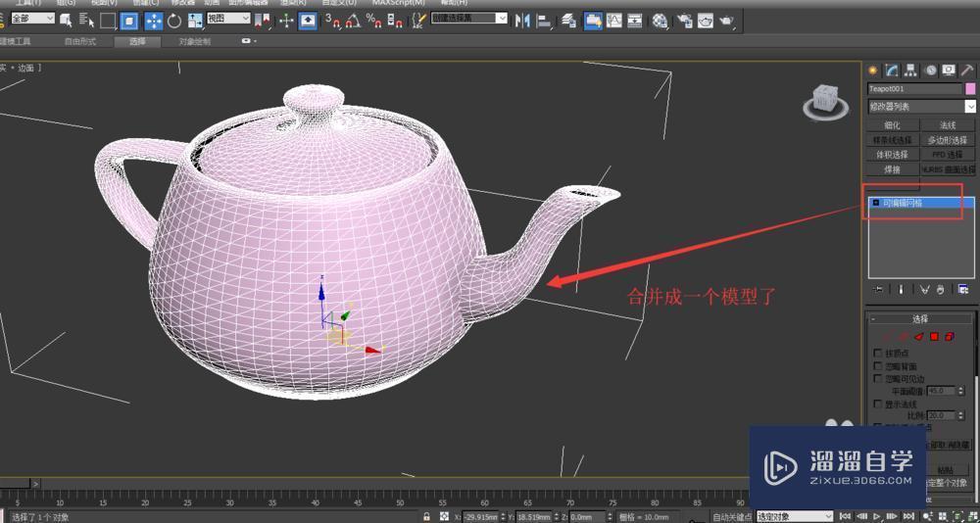Open the Render Setup dialog
This screenshot has height=523, width=980.
point(684,20)
